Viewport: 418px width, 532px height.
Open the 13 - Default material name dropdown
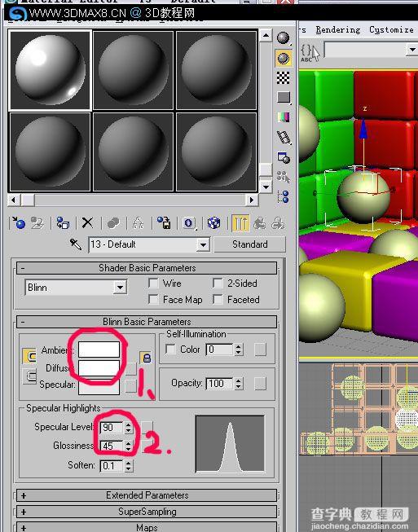click(x=203, y=244)
